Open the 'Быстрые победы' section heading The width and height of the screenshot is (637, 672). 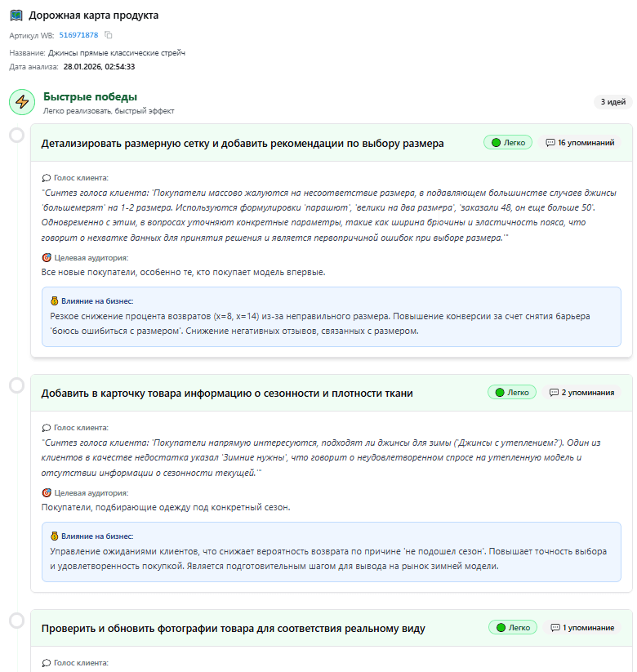click(x=90, y=96)
